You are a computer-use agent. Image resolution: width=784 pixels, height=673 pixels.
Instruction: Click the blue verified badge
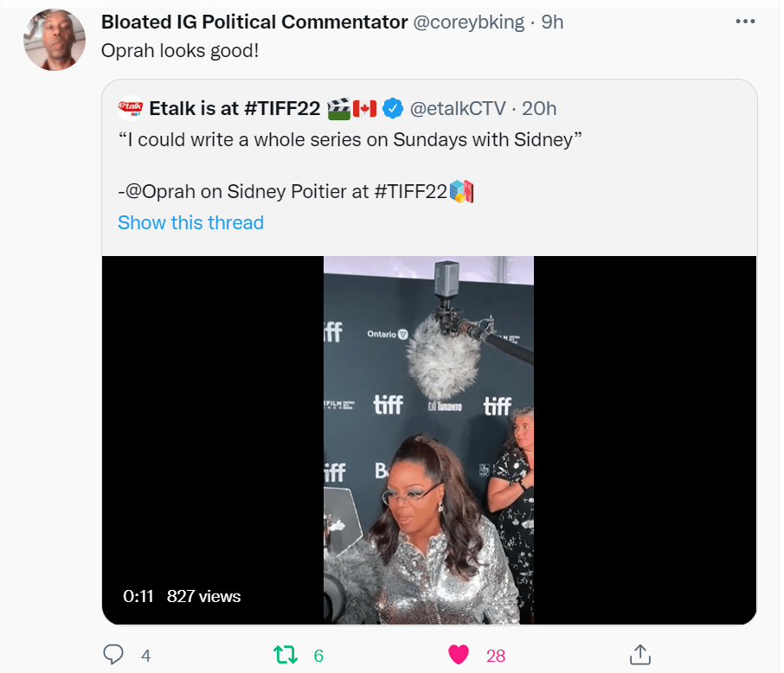[393, 109]
